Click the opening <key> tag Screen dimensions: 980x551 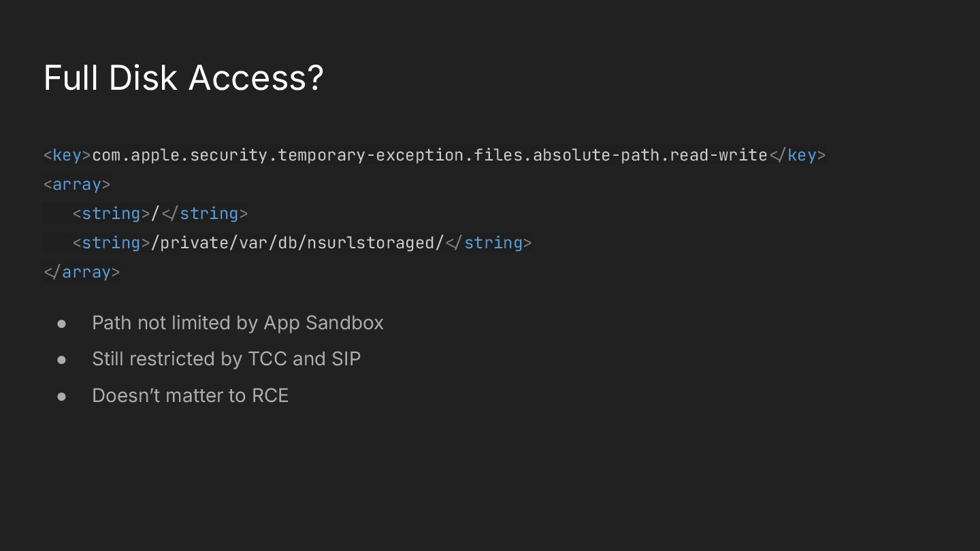pos(67,155)
